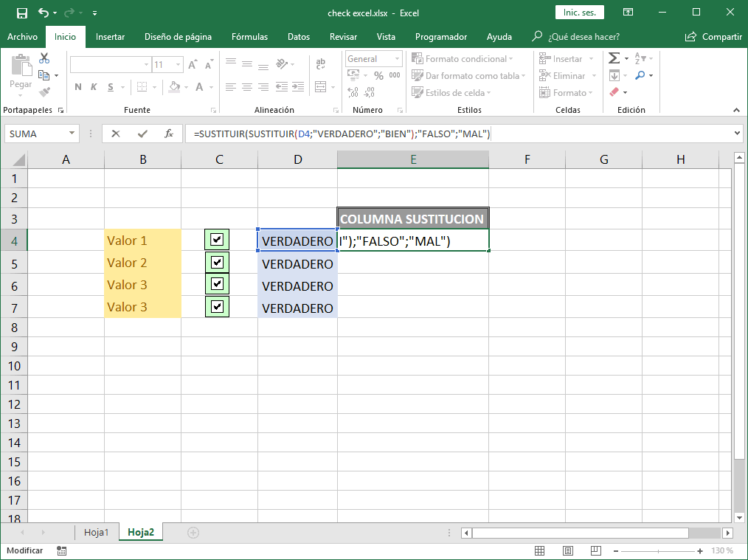Viewport: 748px width, 560px height.
Task: Select the Hoja1 sheet tab
Action: (97, 531)
